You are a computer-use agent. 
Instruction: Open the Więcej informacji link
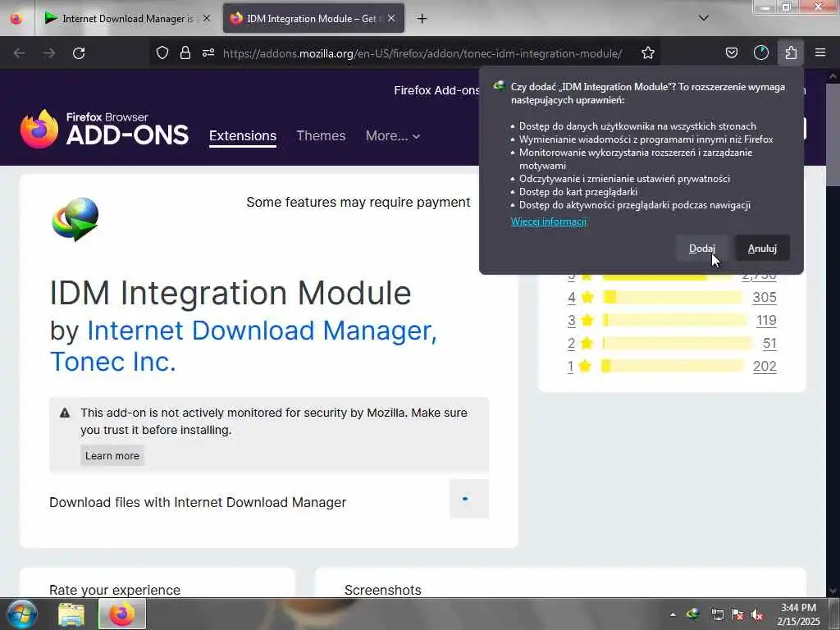coord(549,221)
